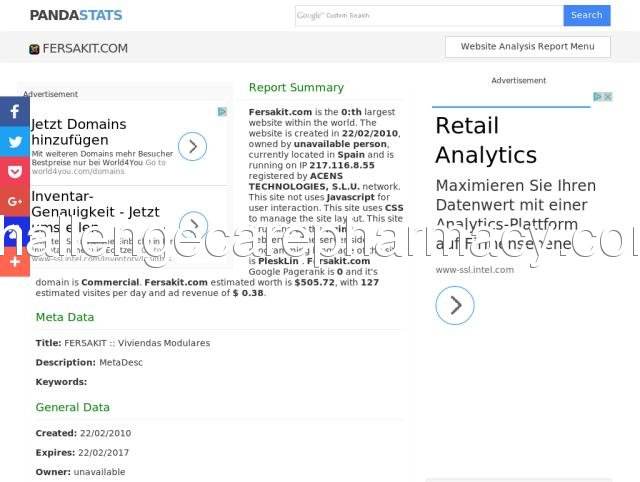Click the Report Summary heading

click(x=296, y=87)
